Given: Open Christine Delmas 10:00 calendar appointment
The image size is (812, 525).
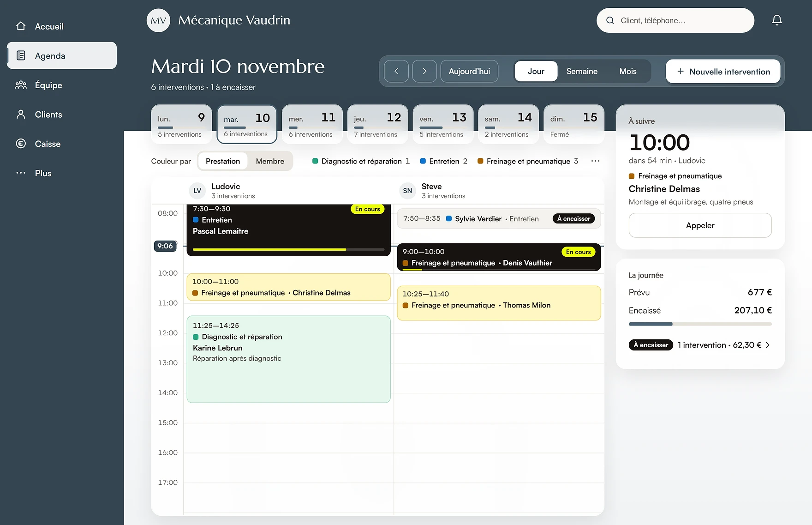Looking at the screenshot, I should [x=289, y=287].
